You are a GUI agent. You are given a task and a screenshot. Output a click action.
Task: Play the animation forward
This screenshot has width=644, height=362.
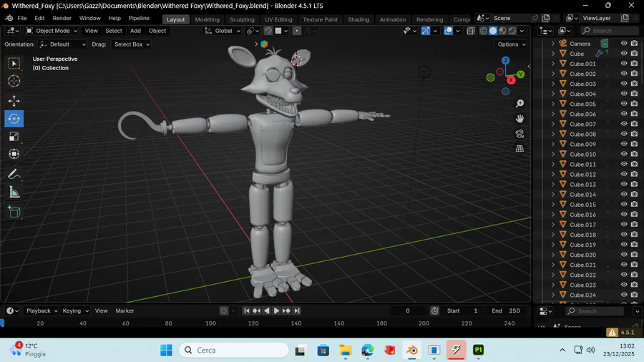pos(276,310)
